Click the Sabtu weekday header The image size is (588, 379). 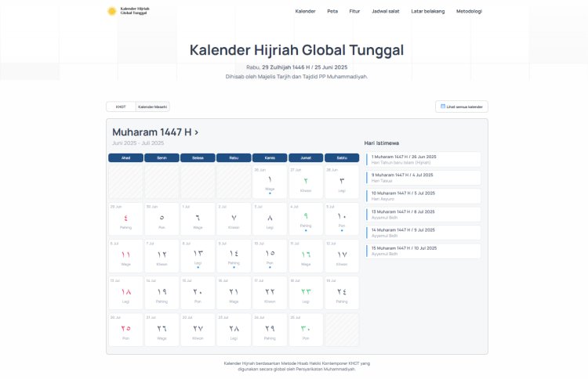(342, 158)
